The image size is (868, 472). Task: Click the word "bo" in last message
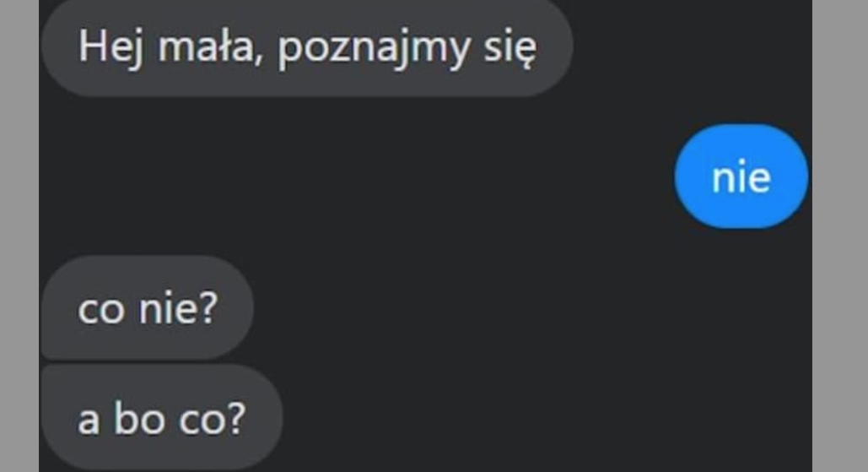(139, 418)
